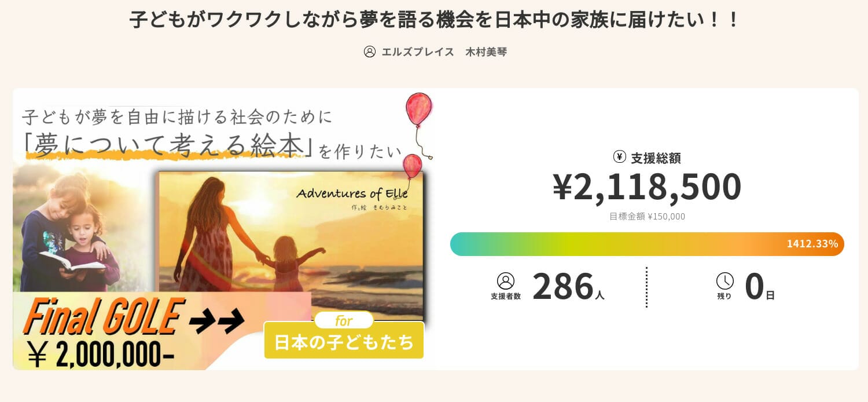Click the 286人 supporter count
This screenshot has width=868, height=402.
(x=568, y=287)
